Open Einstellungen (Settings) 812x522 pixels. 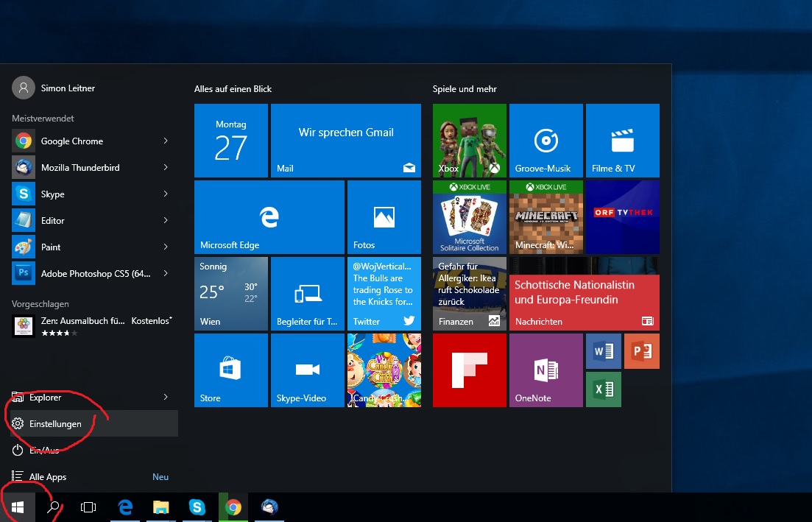coord(94,423)
